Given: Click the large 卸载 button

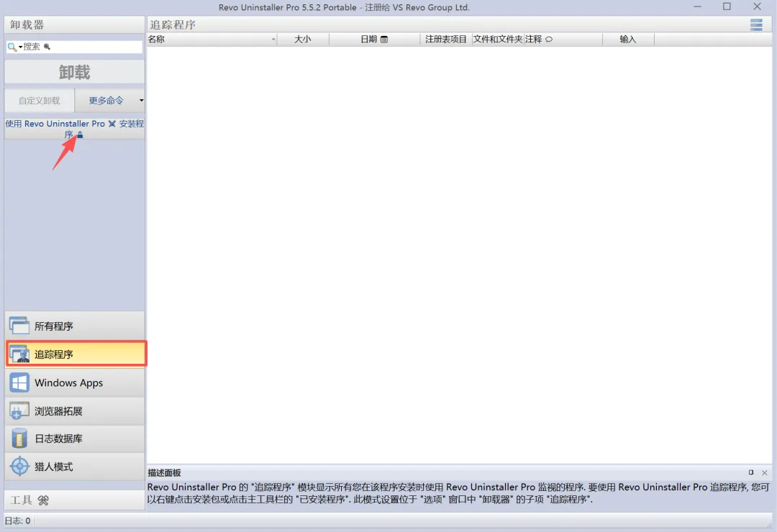Looking at the screenshot, I should click(74, 73).
